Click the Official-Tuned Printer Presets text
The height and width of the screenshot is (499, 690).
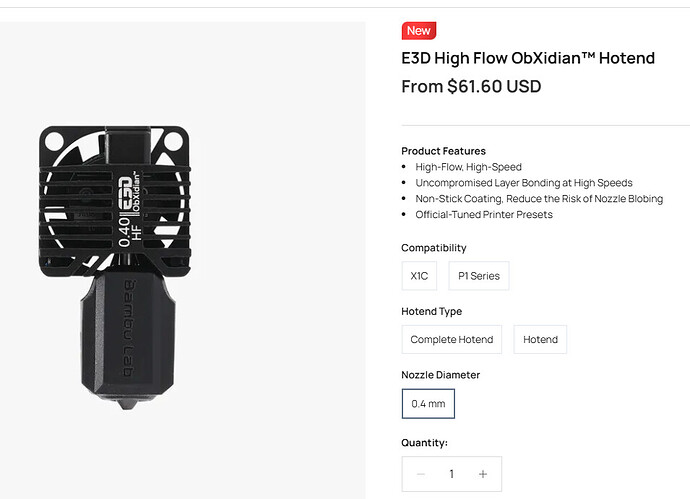(x=484, y=215)
